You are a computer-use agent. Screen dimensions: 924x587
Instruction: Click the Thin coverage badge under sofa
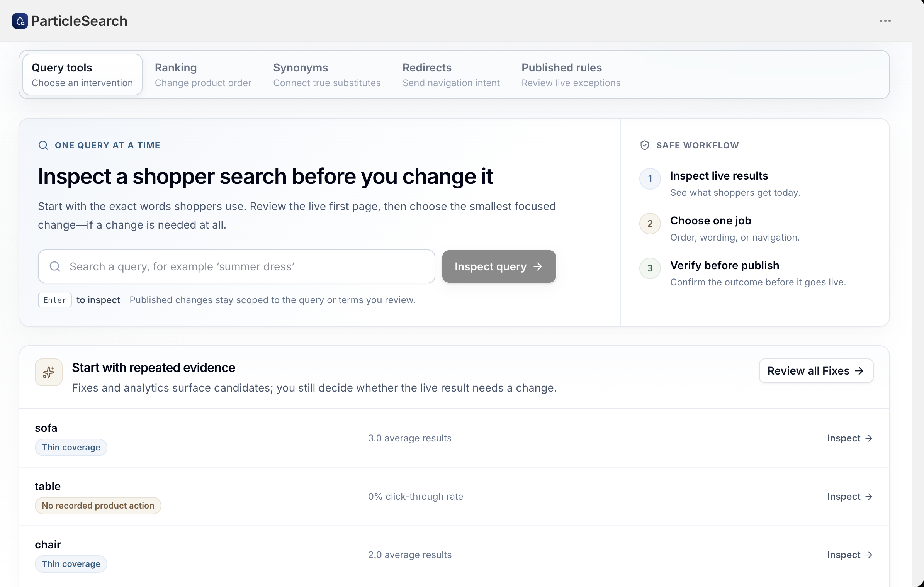pos(71,447)
